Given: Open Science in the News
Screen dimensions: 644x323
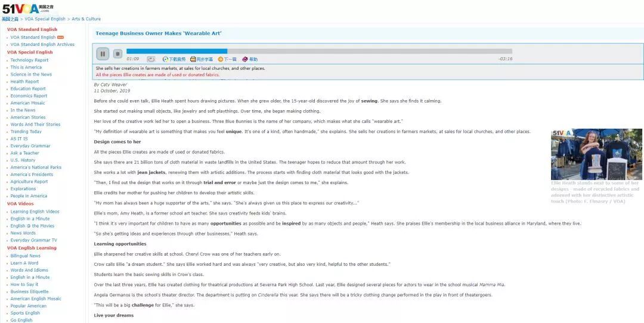Looking at the screenshot, I should click(x=31, y=74).
